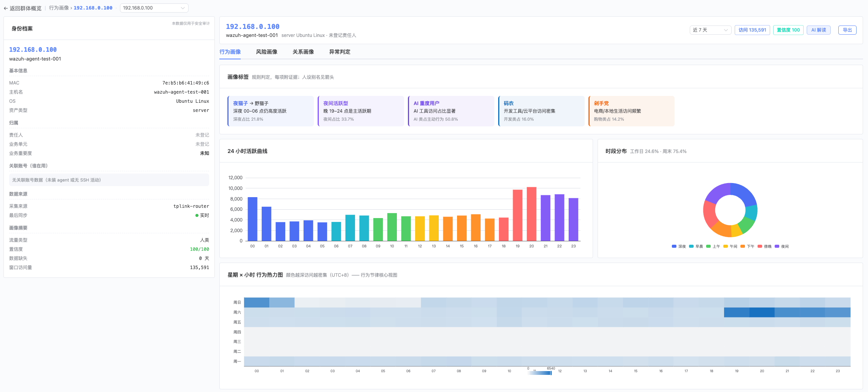The width and height of the screenshot is (868, 392).
Task: Open the 码农 tag card
Action: tap(541, 111)
